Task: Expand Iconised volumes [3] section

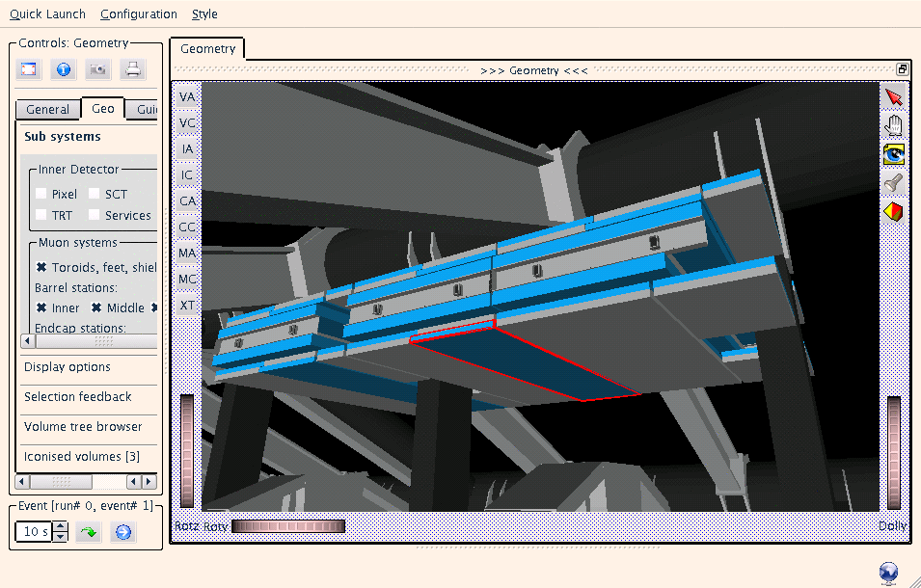Action: click(82, 456)
